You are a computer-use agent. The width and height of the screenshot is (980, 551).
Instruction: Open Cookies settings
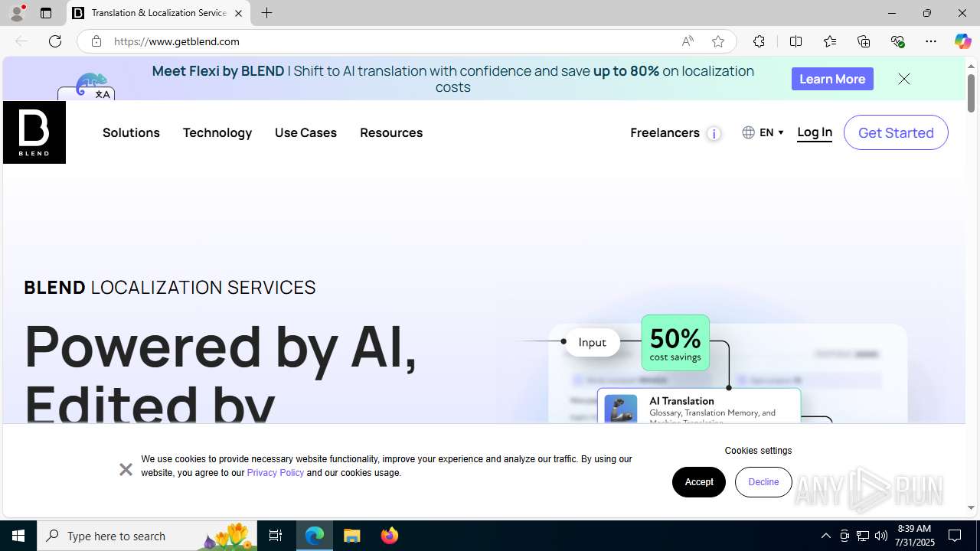(x=758, y=451)
